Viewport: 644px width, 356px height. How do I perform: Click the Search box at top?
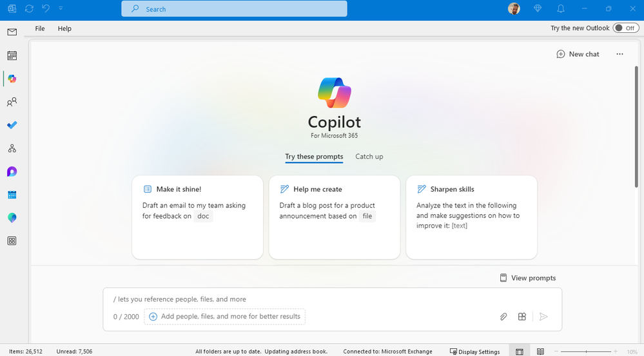click(x=234, y=8)
